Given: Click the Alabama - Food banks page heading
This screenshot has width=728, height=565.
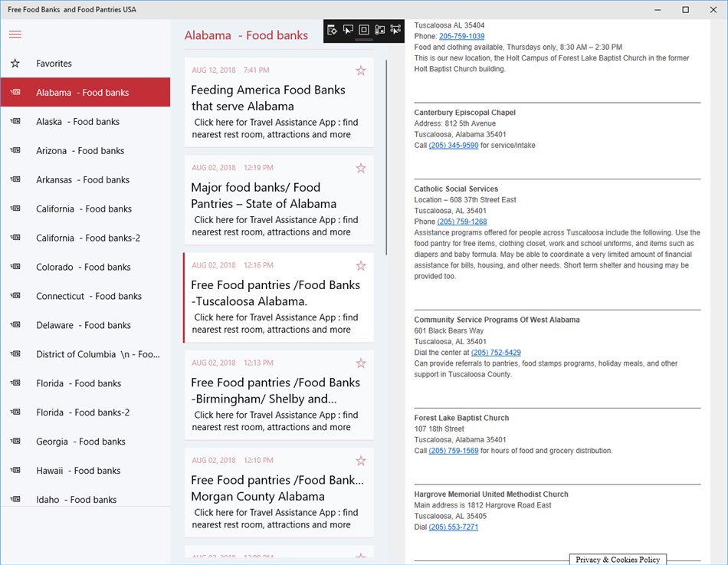Looking at the screenshot, I should pyautogui.click(x=246, y=35).
